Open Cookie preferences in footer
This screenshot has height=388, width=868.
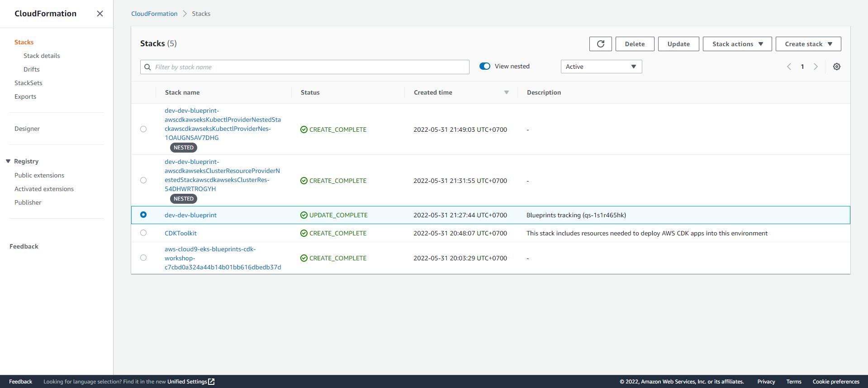coord(836,382)
